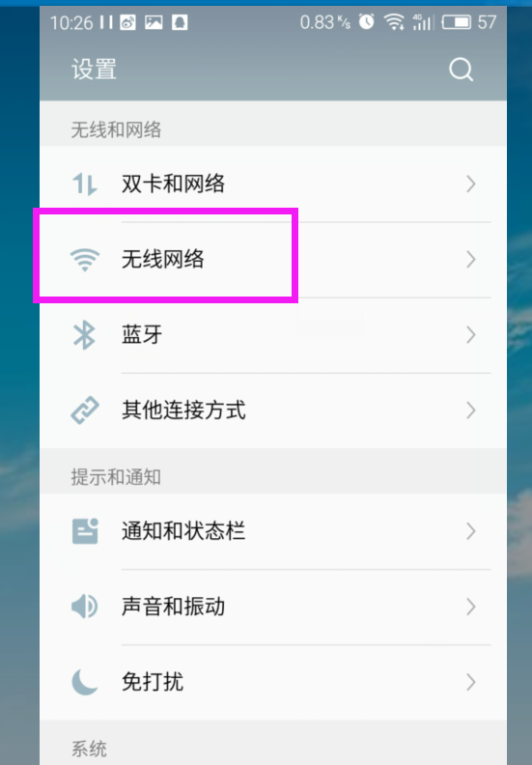This screenshot has height=765, width=532.
Task: Tap the battery indicator in status bar
Action: click(457, 22)
